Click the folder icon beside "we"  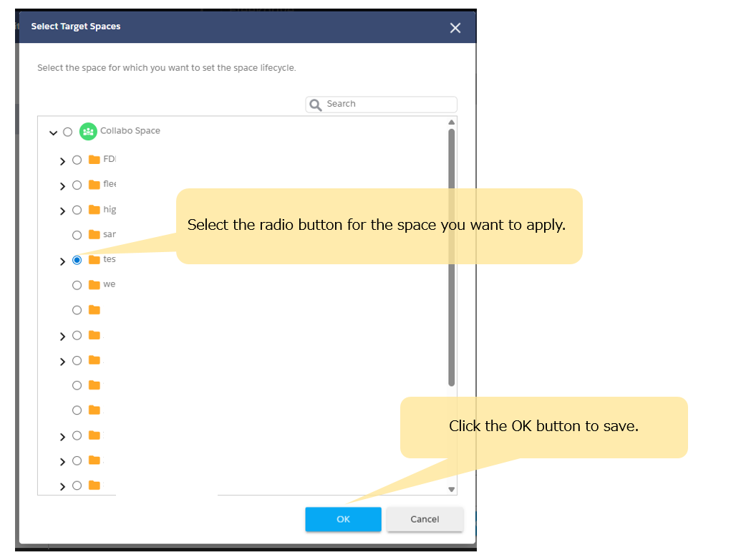coord(94,285)
